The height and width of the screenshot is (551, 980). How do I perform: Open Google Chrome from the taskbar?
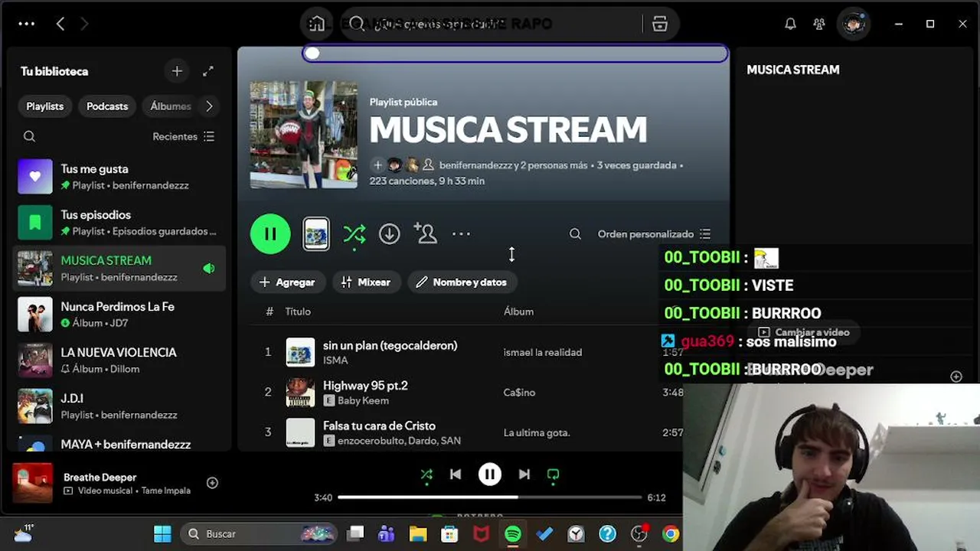pos(671,534)
